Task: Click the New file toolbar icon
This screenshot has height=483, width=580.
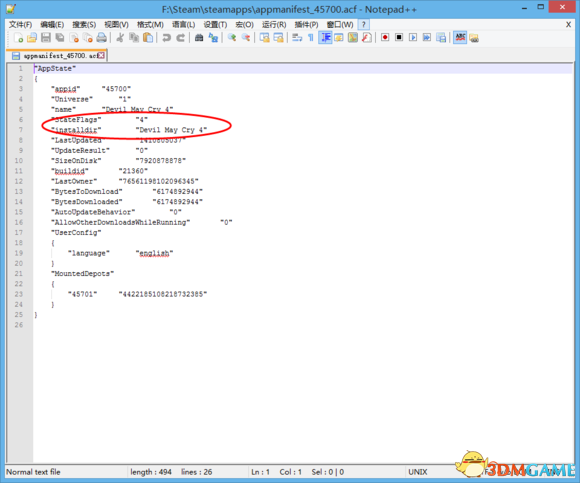Action: pyautogui.click(x=18, y=38)
